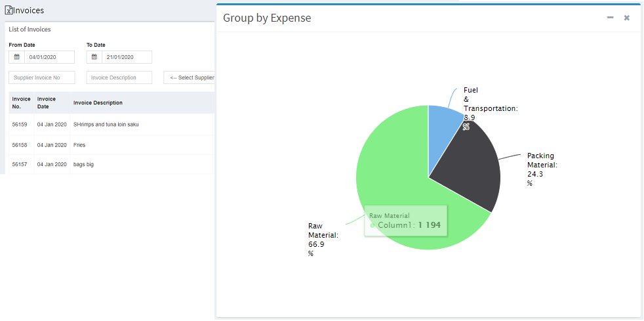
Task: Click the To Date field showing 21/01/2020
Action: coord(127,57)
